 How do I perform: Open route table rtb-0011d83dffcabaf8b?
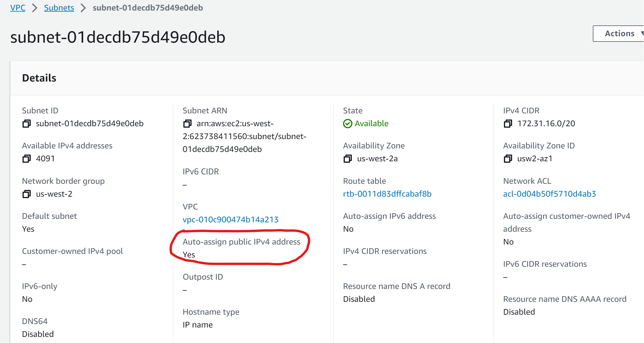[387, 194]
